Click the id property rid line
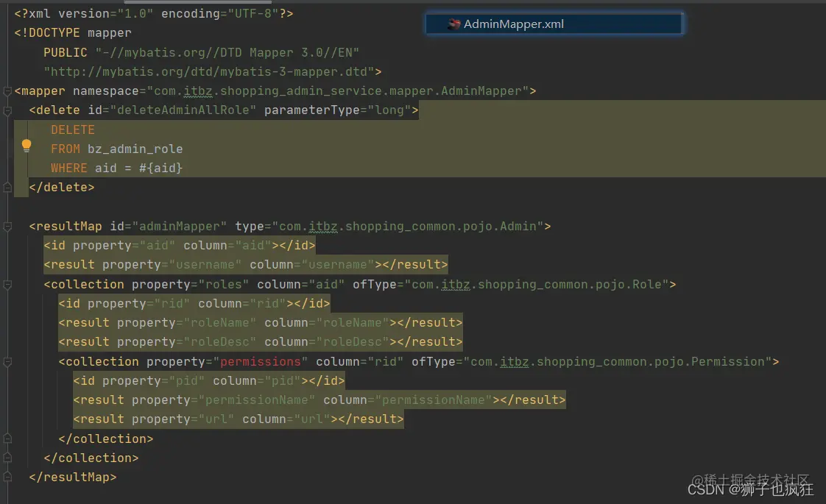 coord(194,303)
